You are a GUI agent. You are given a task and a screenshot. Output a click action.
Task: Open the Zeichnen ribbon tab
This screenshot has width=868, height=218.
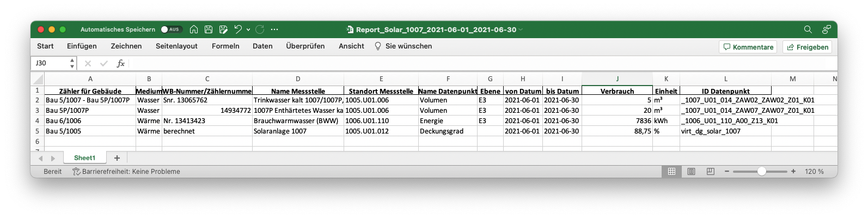pyautogui.click(x=126, y=46)
